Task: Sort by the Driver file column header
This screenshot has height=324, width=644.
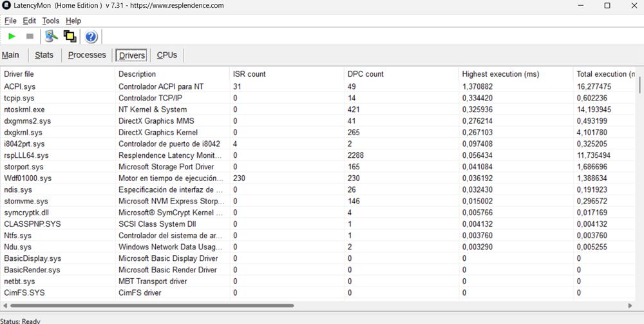Action: [x=58, y=74]
